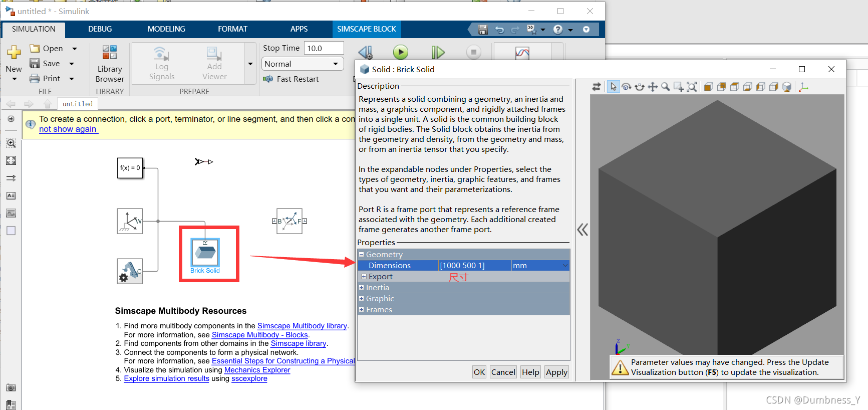Open the Dimensions unit dropdown showing mm
The image size is (868, 410).
coord(540,265)
